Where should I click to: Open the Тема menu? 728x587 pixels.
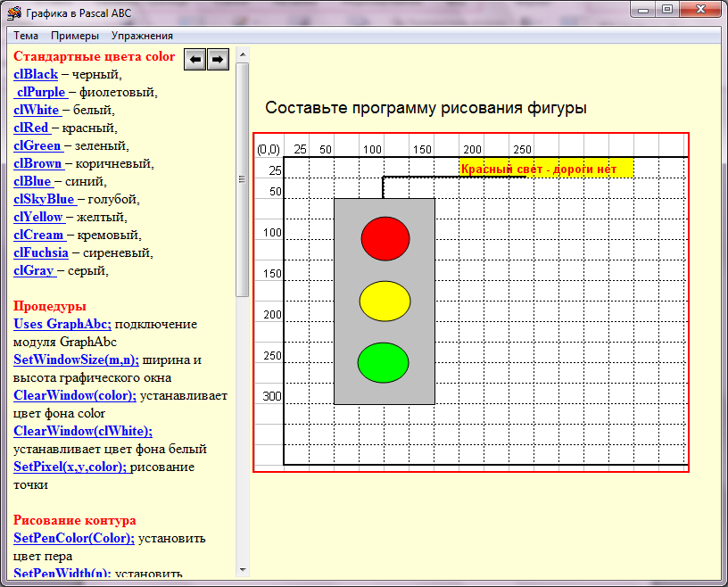tap(26, 36)
